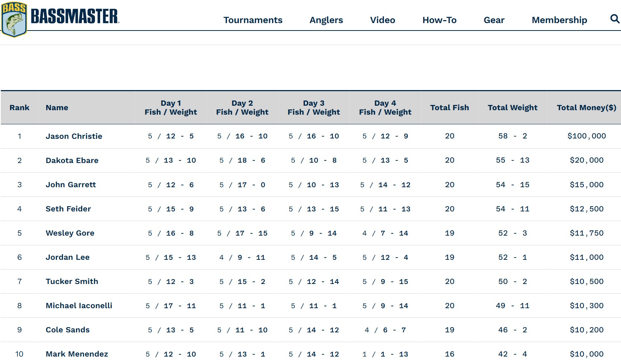This screenshot has height=364, width=621.
Task: Open Tucker Smith's angler page
Action: (72, 281)
